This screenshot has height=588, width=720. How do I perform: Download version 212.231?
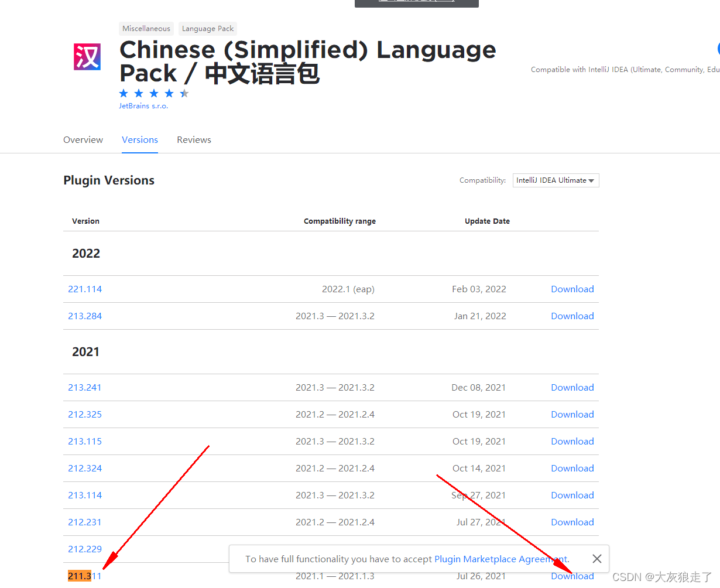pos(572,522)
